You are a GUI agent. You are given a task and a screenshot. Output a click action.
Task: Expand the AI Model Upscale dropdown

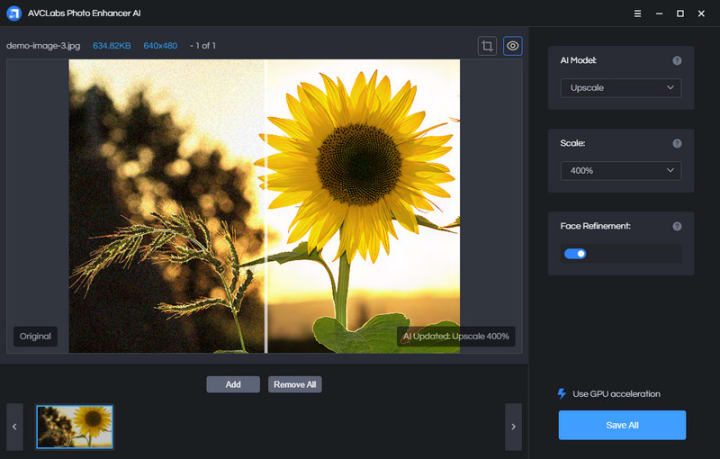pos(621,88)
